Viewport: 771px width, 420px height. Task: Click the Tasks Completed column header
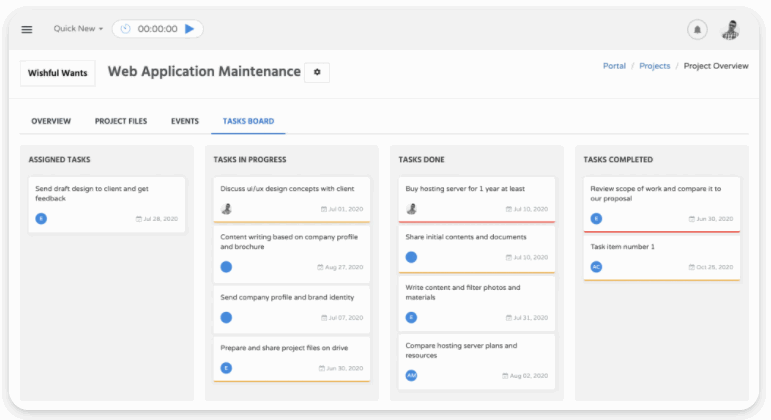618,160
